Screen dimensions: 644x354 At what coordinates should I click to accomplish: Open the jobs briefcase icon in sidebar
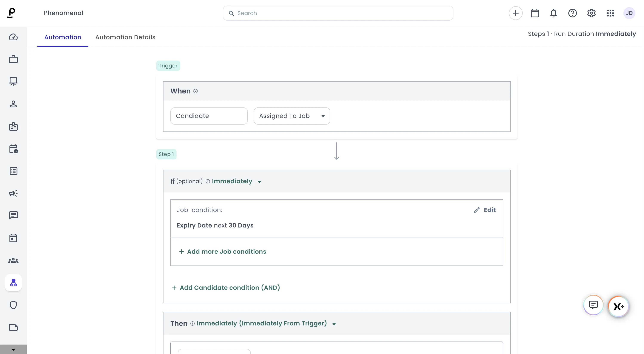13,60
